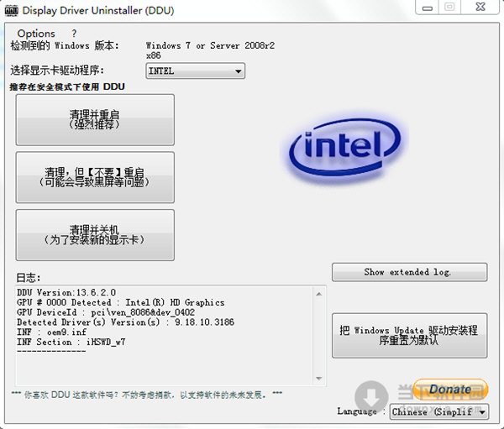Minimize the DDU window
The height and width of the screenshot is (429, 504).
coord(428,8)
